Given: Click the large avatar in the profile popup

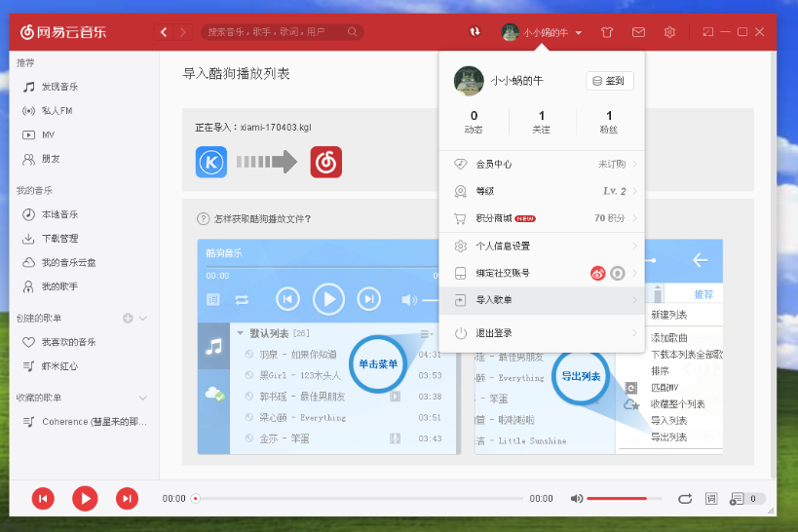Looking at the screenshot, I should pyautogui.click(x=469, y=81).
